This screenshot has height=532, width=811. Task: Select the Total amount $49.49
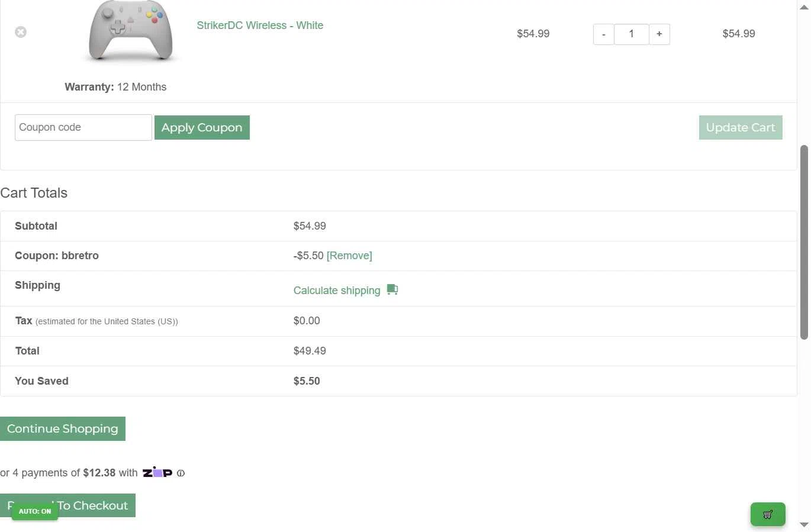310,351
